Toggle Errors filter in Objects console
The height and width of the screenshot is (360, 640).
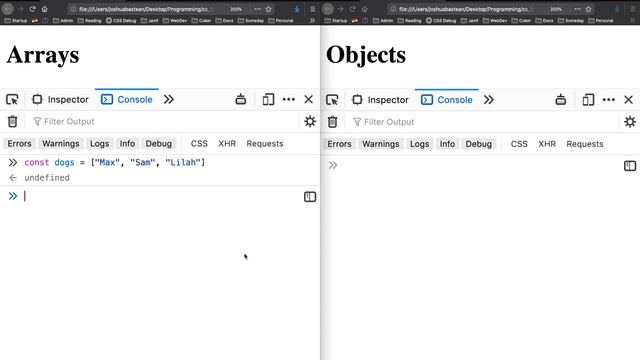339,144
